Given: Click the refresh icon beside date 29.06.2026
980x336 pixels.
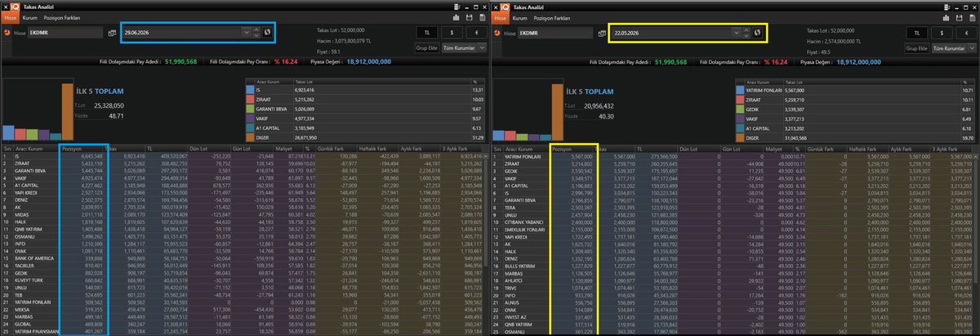Looking at the screenshot, I should pyautogui.click(x=265, y=32).
